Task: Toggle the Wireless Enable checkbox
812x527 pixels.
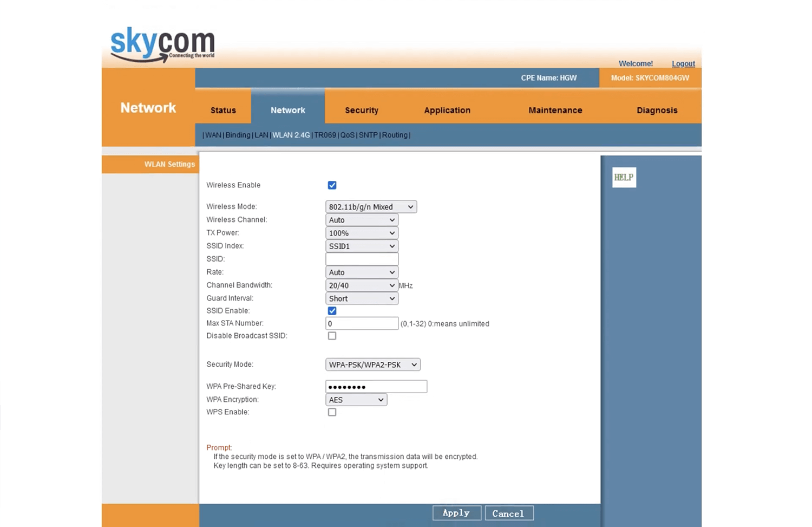Action: pos(332,185)
